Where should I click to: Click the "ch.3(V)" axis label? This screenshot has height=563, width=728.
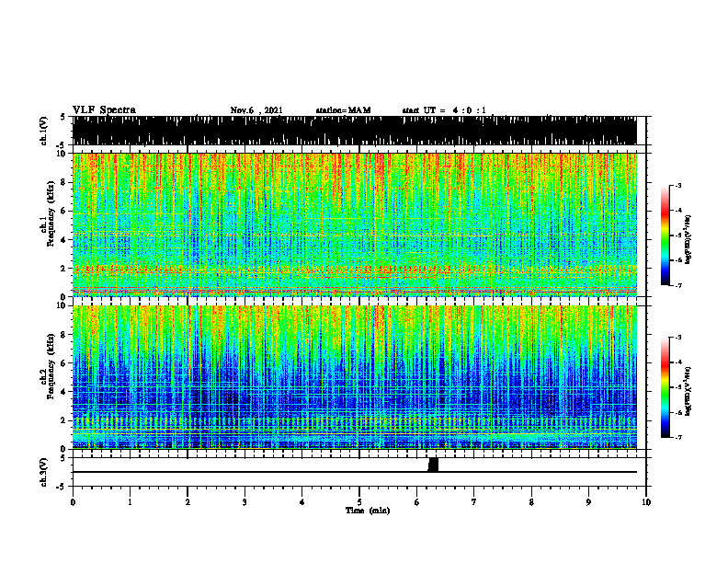[44, 472]
